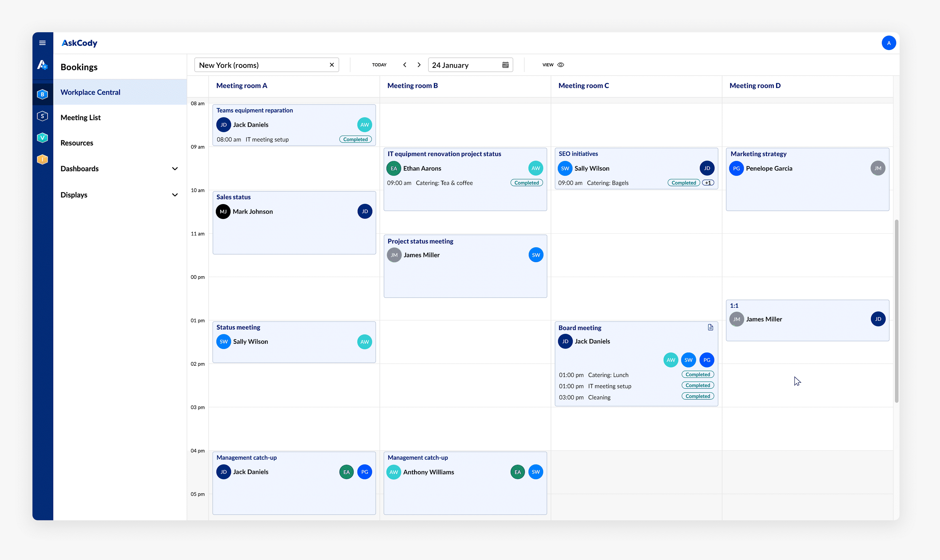This screenshot has height=560, width=940.
Task: Click the Meeting room C header
Action: point(583,86)
